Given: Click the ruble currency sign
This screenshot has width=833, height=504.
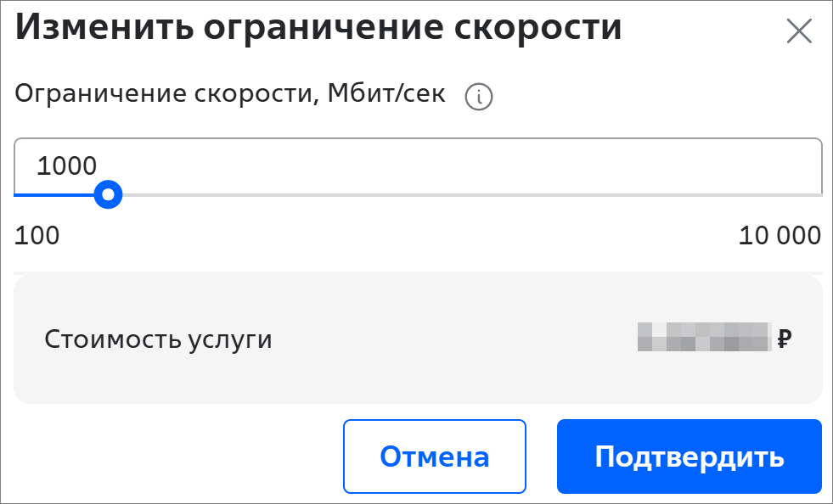Looking at the screenshot, I should click(784, 339).
